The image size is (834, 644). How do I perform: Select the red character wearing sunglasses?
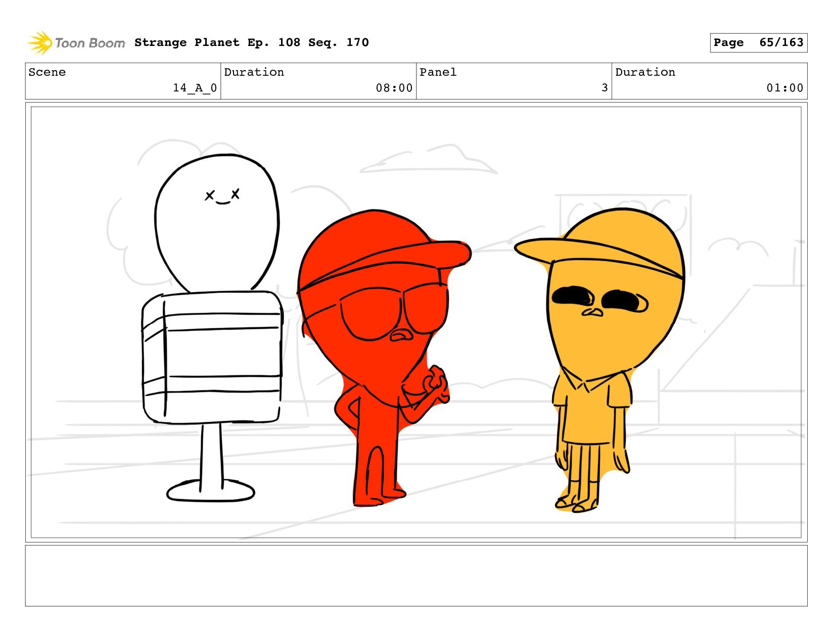click(385, 357)
